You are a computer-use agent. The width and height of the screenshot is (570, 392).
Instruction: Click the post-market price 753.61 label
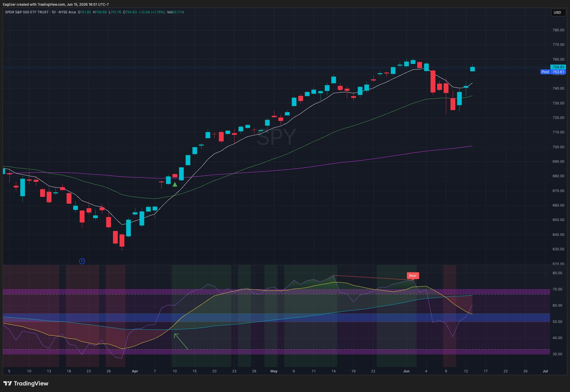558,72
